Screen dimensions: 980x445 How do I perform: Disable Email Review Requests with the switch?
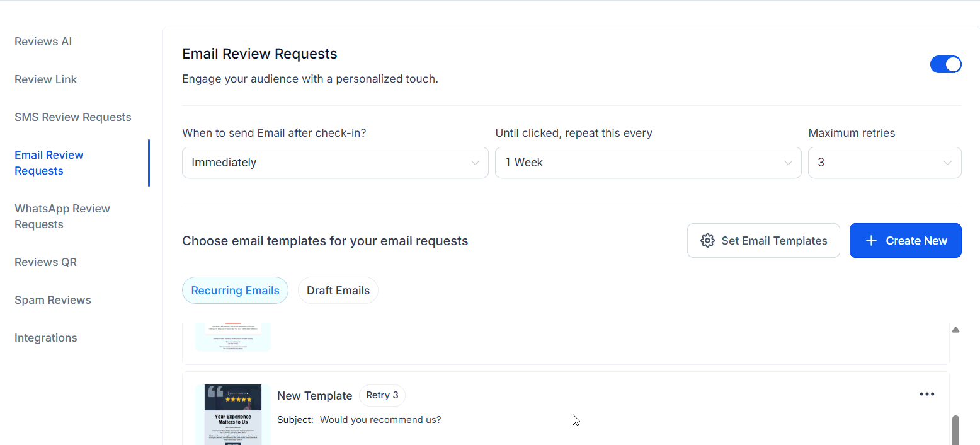click(x=946, y=64)
